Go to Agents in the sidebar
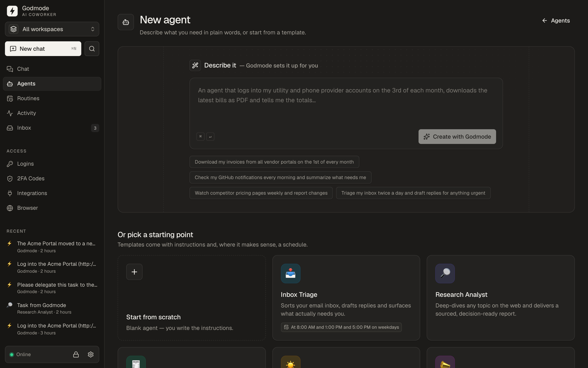This screenshot has height=368, width=588. click(52, 84)
